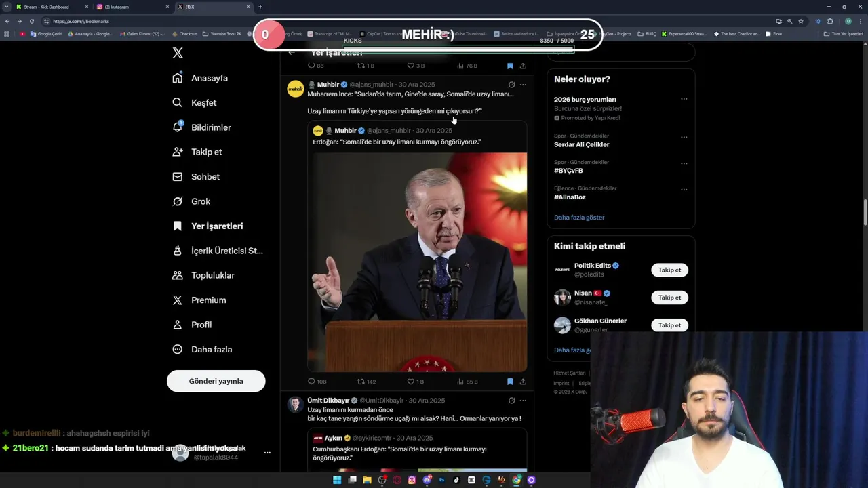Viewport: 868px width, 488px height.
Task: Click the Premium X icon in the sidebar
Action: click(x=178, y=300)
